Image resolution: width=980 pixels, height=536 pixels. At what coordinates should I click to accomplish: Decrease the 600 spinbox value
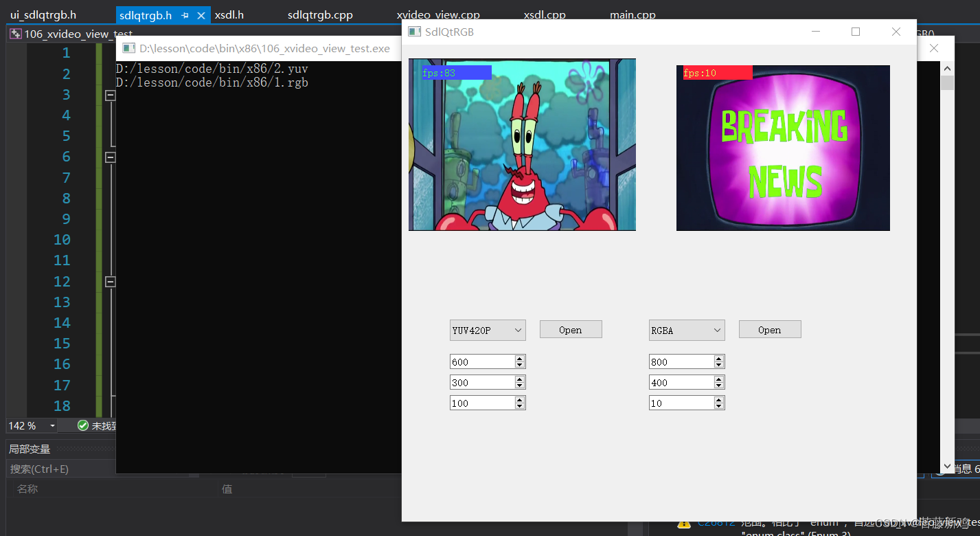click(520, 365)
